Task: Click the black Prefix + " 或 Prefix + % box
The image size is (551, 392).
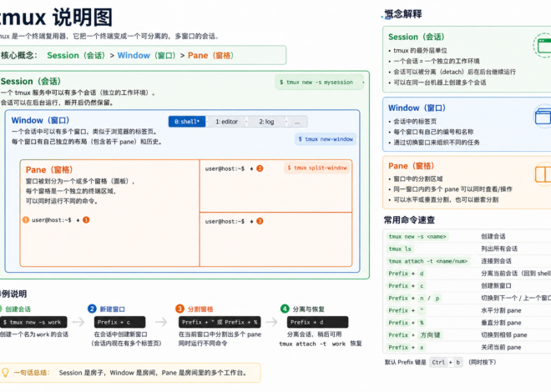Action: pos(220,322)
